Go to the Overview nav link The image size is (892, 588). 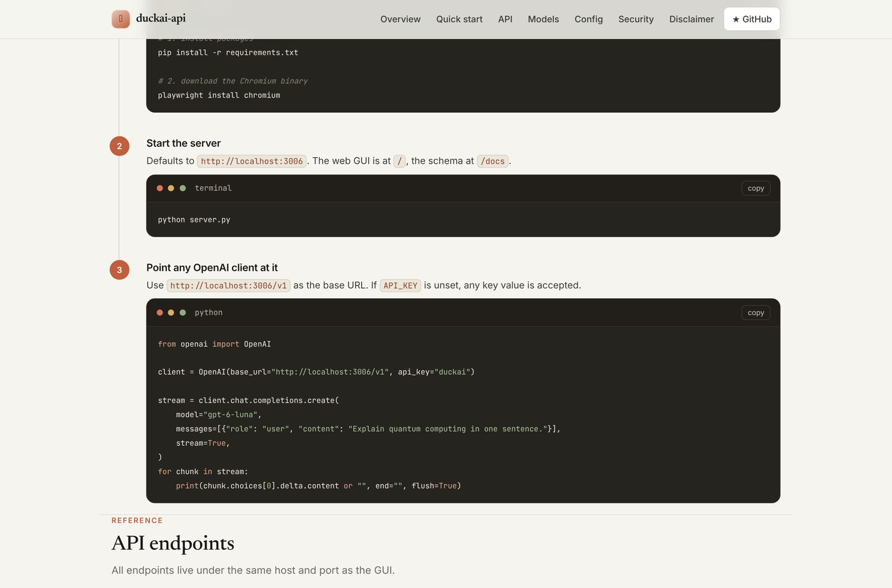pos(400,19)
